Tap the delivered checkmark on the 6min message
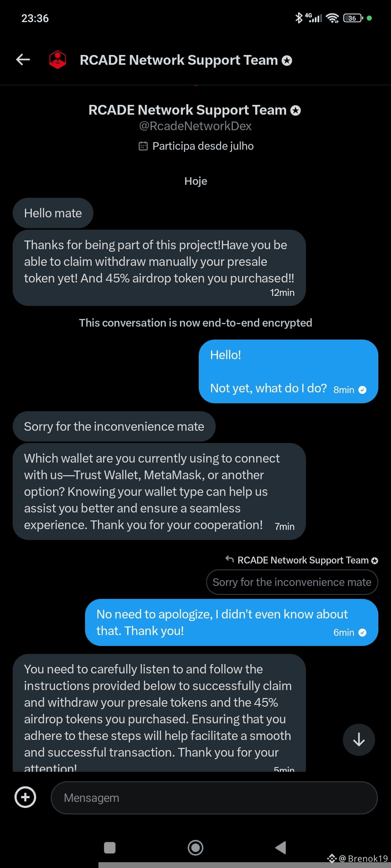Screen dimensions: 391x868 tap(362, 633)
